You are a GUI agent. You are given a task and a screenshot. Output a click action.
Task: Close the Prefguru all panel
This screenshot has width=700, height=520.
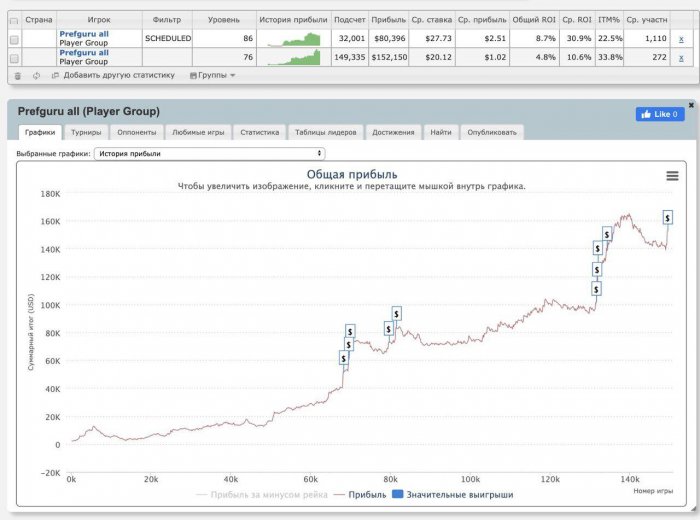(691, 105)
